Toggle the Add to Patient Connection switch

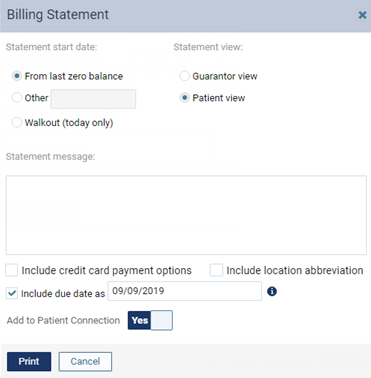[x=150, y=320]
